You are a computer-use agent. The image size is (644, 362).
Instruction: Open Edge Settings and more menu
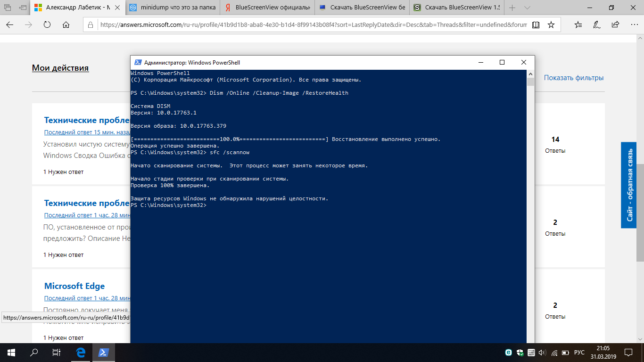click(x=633, y=25)
